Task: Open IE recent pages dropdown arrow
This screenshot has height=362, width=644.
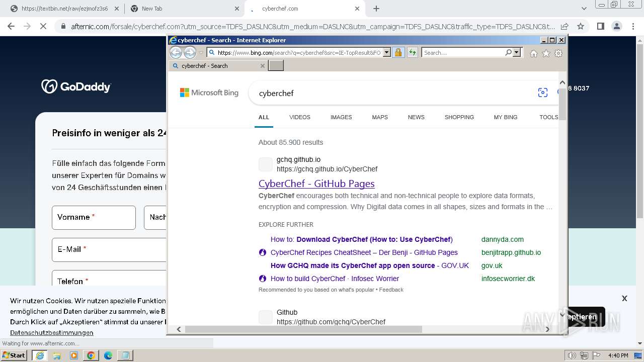Action: coord(201,52)
